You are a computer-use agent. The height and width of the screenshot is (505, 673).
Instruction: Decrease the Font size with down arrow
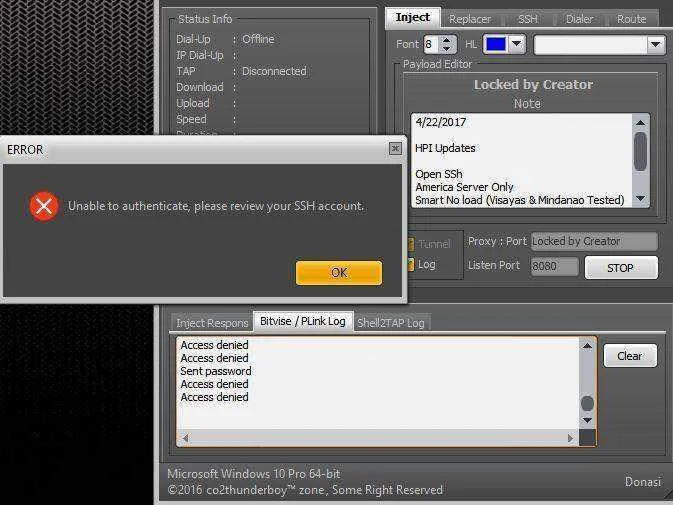pyautogui.click(x=447, y=49)
